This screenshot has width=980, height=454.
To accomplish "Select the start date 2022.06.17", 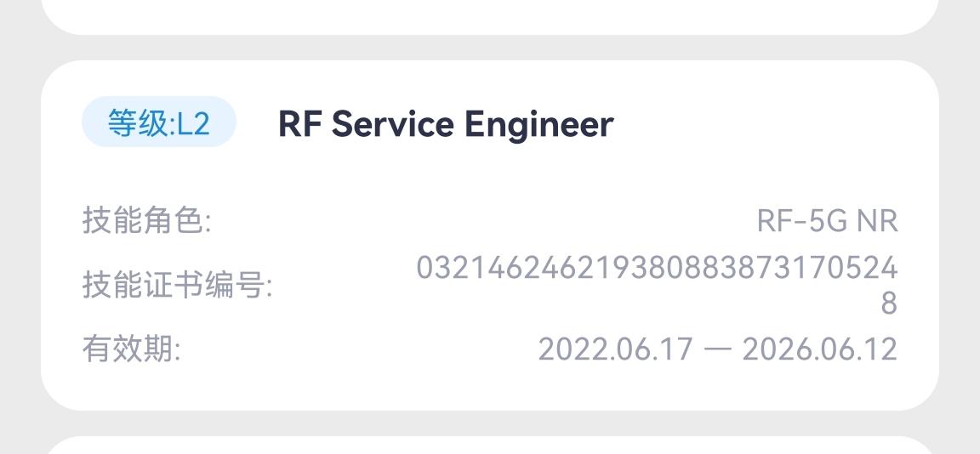I will tap(616, 349).
